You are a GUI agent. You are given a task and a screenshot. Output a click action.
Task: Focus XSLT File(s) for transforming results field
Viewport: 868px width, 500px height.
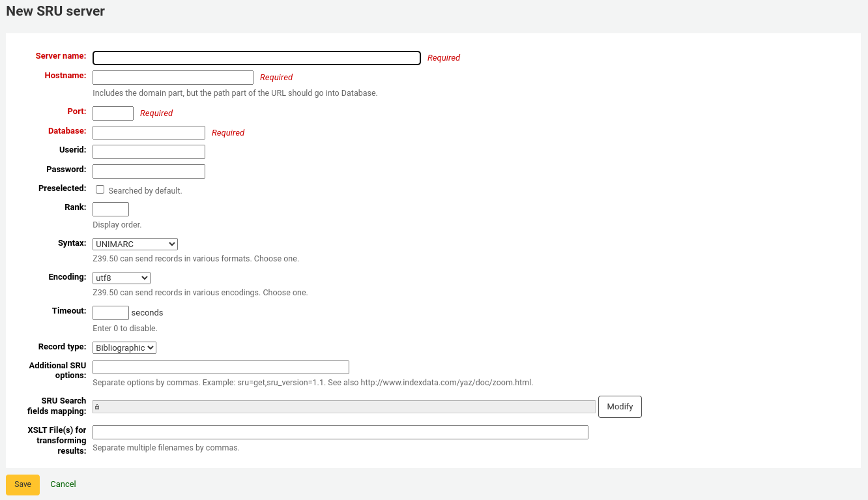[x=341, y=432]
